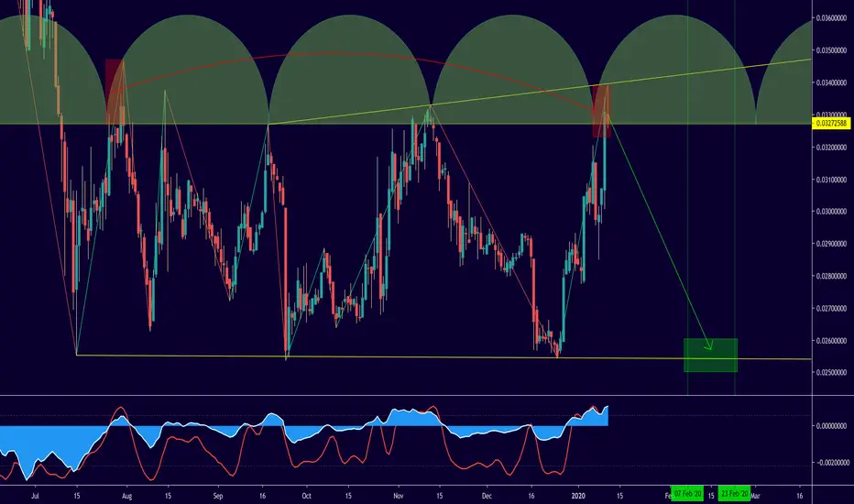This screenshot has height=504, width=854.
Task: Click the 0.02800000 price axis label
Action: (831, 276)
